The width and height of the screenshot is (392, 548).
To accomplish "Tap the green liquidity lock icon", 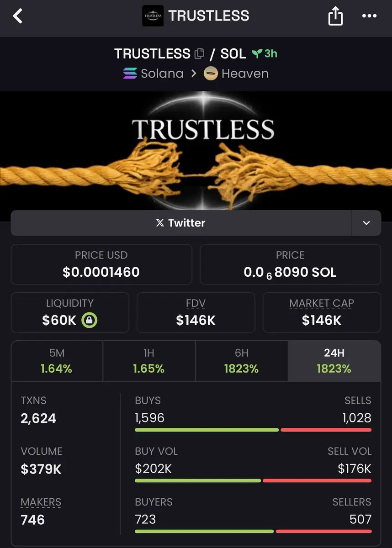I will (x=90, y=321).
